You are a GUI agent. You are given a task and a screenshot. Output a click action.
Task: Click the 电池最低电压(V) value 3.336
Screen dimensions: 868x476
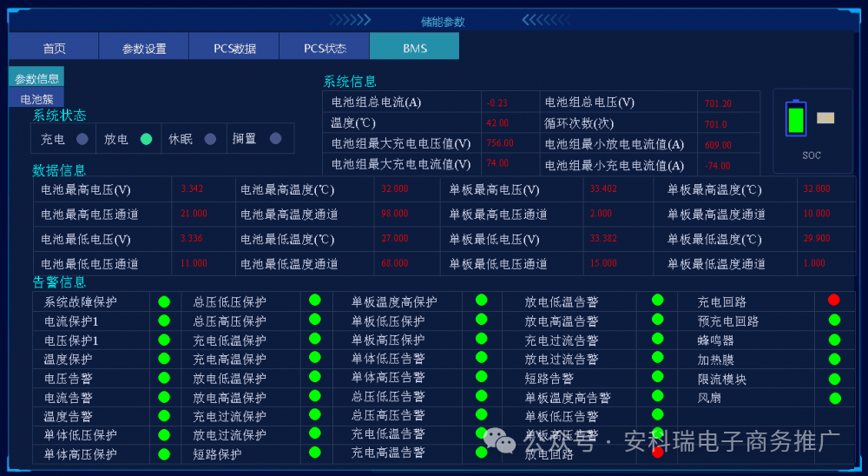pyautogui.click(x=192, y=238)
